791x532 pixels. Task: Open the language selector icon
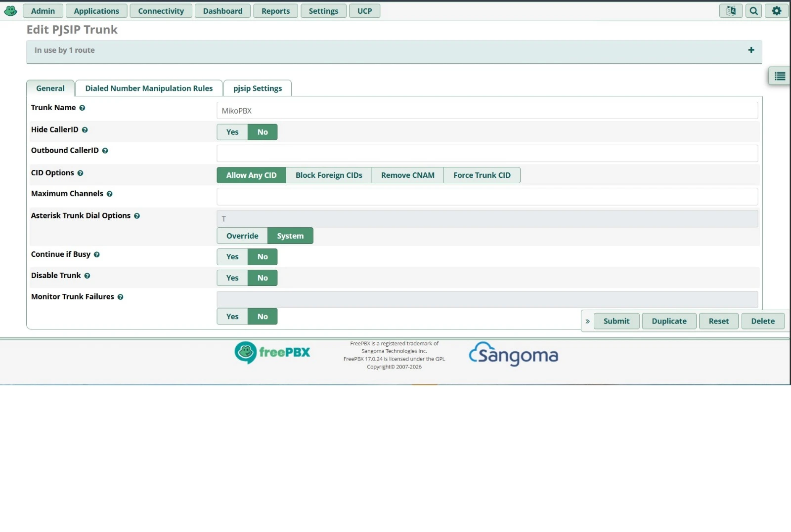[731, 11]
